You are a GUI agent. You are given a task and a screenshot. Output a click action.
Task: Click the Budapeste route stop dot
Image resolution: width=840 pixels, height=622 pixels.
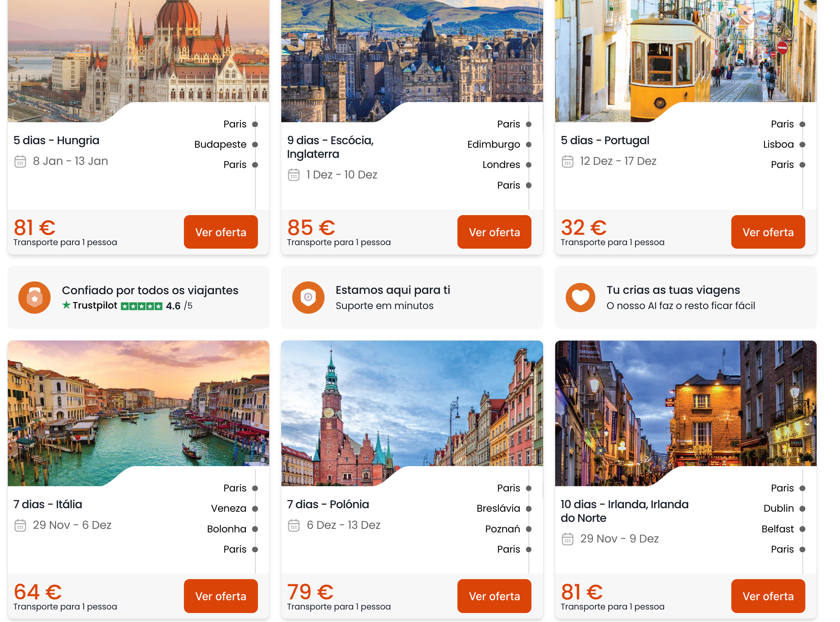click(x=255, y=145)
